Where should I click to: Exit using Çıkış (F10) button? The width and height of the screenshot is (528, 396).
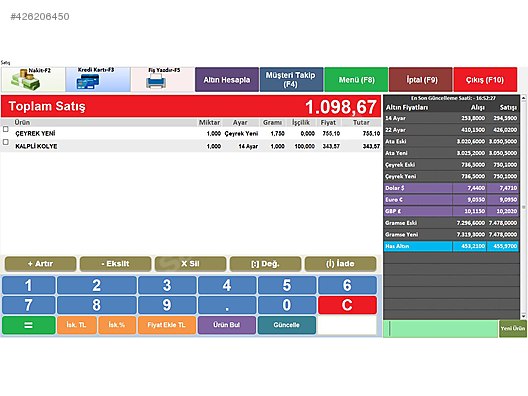coord(485,80)
